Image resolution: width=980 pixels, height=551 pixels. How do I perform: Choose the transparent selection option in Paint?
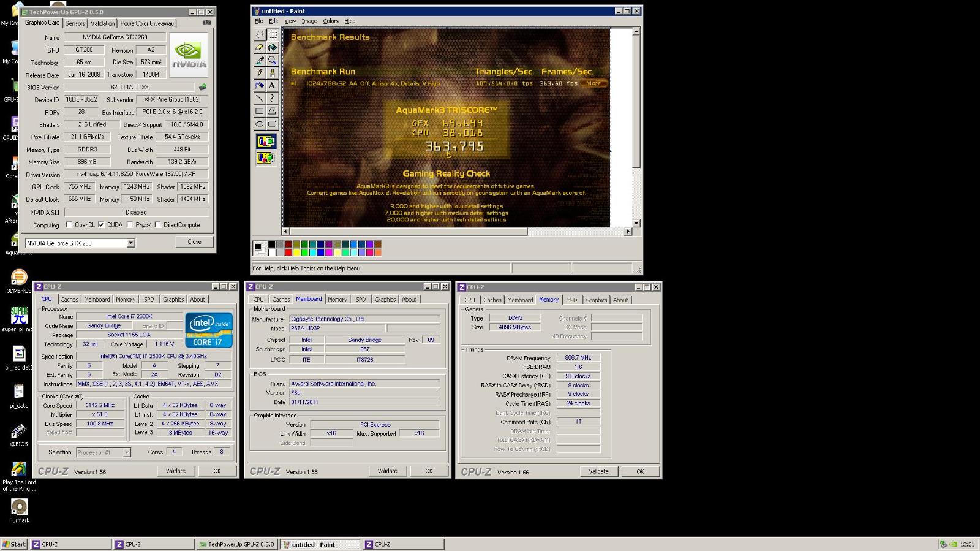pyautogui.click(x=266, y=158)
